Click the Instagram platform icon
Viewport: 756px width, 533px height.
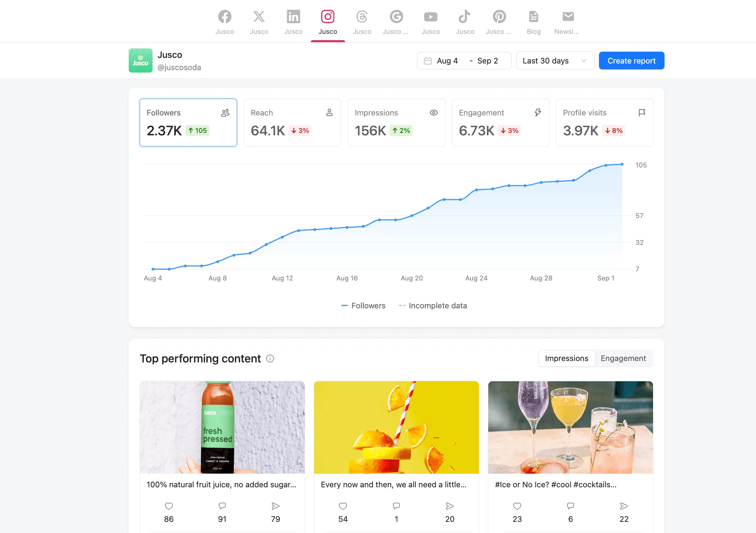pyautogui.click(x=328, y=16)
